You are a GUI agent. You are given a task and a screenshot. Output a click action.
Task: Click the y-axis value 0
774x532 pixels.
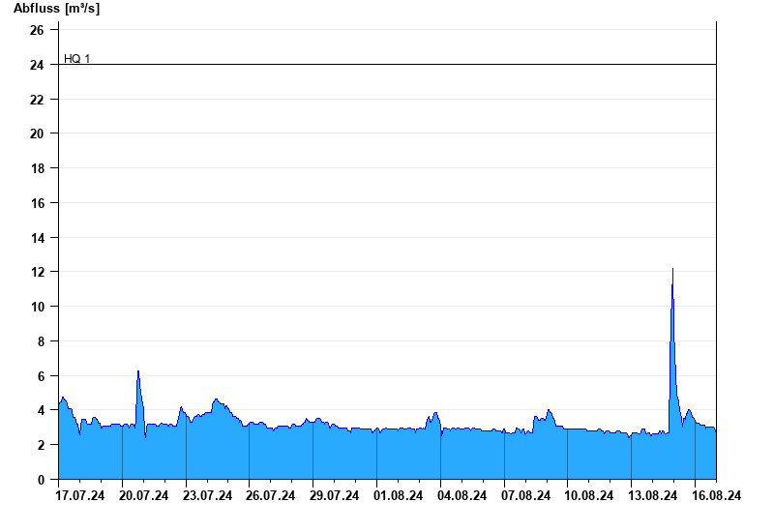pyautogui.click(x=41, y=480)
